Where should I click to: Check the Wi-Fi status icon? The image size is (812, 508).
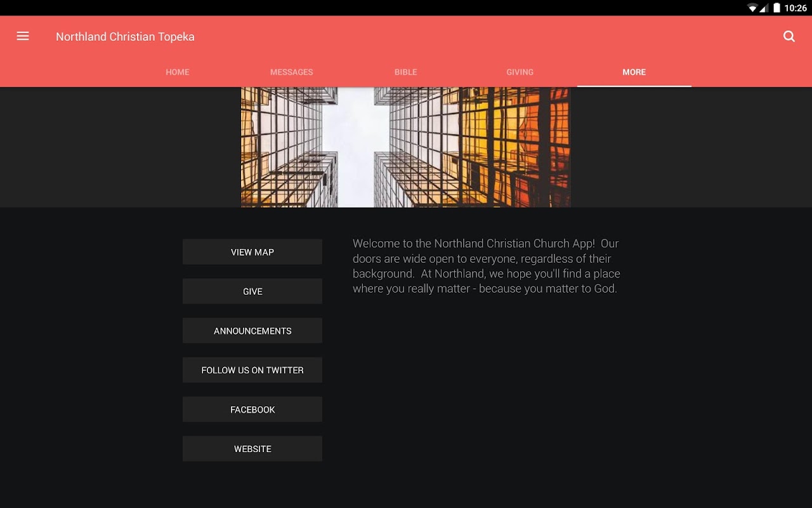(752, 8)
